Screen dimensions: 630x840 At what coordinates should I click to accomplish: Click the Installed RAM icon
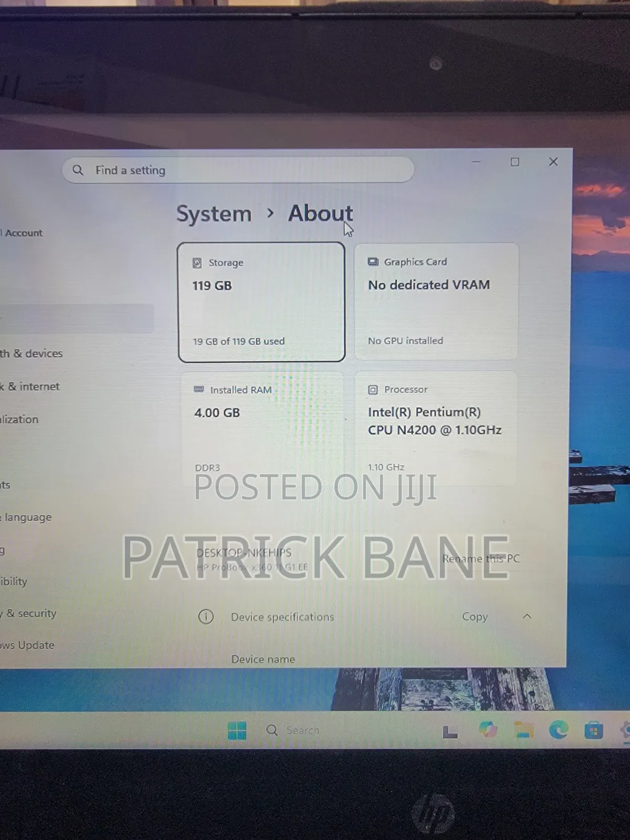tap(199, 390)
